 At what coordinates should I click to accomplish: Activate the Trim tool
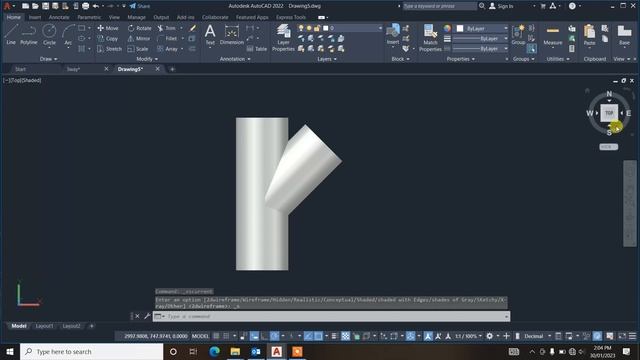coord(167,28)
